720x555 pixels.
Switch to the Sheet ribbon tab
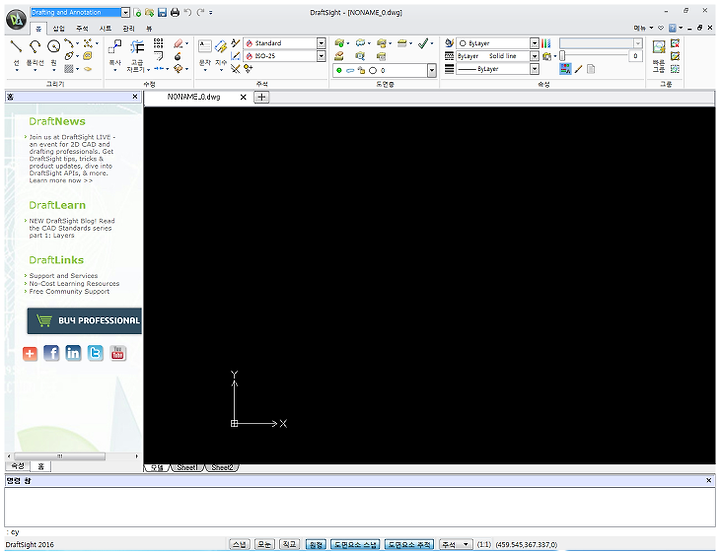(106, 28)
